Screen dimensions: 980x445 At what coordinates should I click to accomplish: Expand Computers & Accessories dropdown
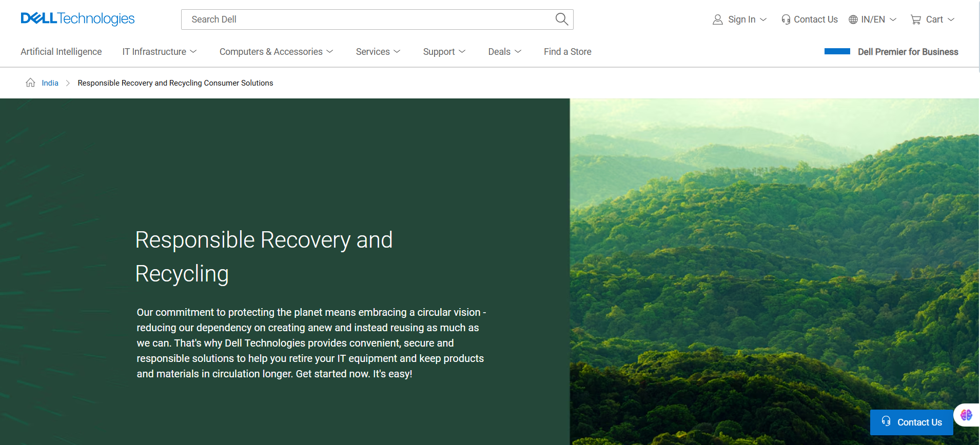click(276, 52)
